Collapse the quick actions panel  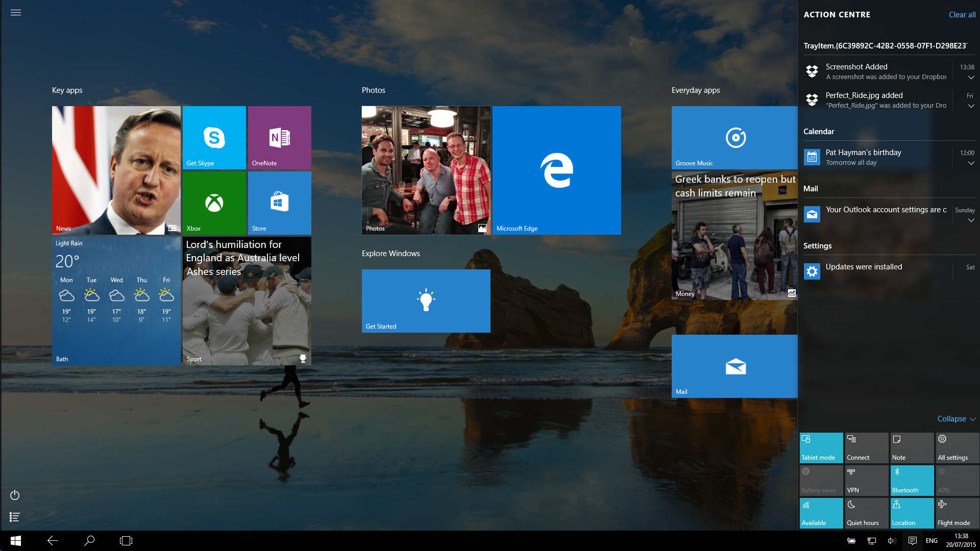click(x=957, y=419)
